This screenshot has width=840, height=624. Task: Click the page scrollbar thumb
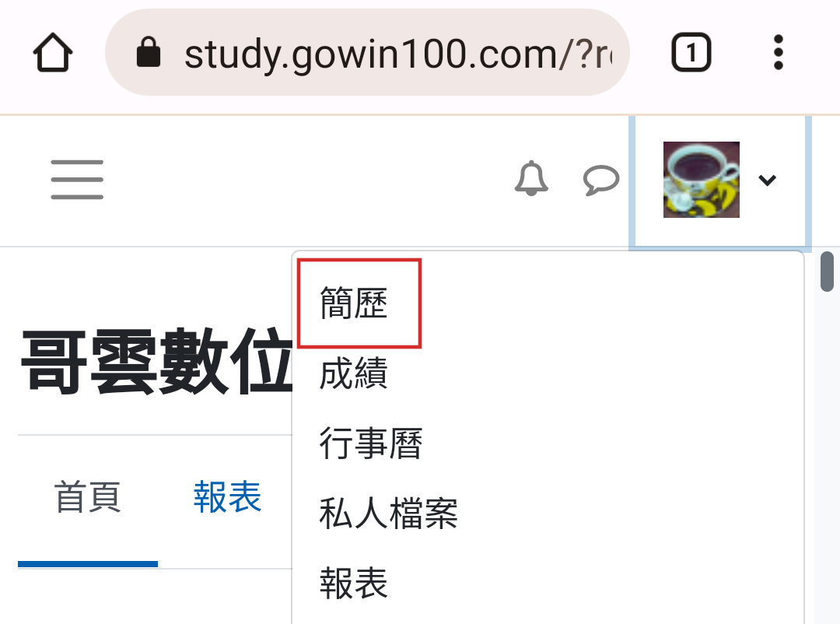[x=827, y=272]
